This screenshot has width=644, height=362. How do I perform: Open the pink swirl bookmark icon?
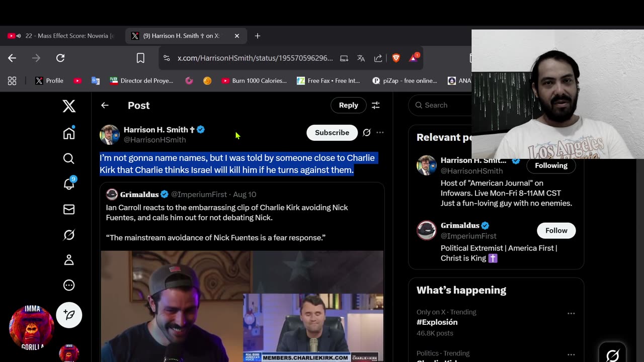point(189,81)
